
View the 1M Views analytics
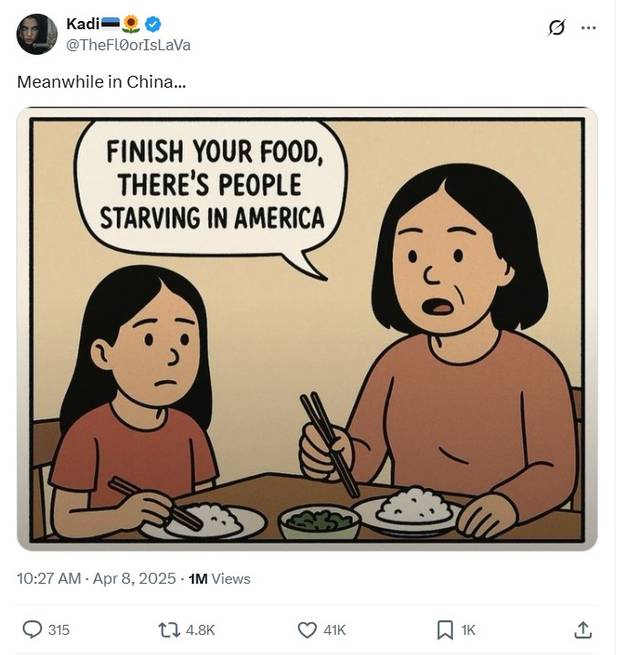pos(220,578)
